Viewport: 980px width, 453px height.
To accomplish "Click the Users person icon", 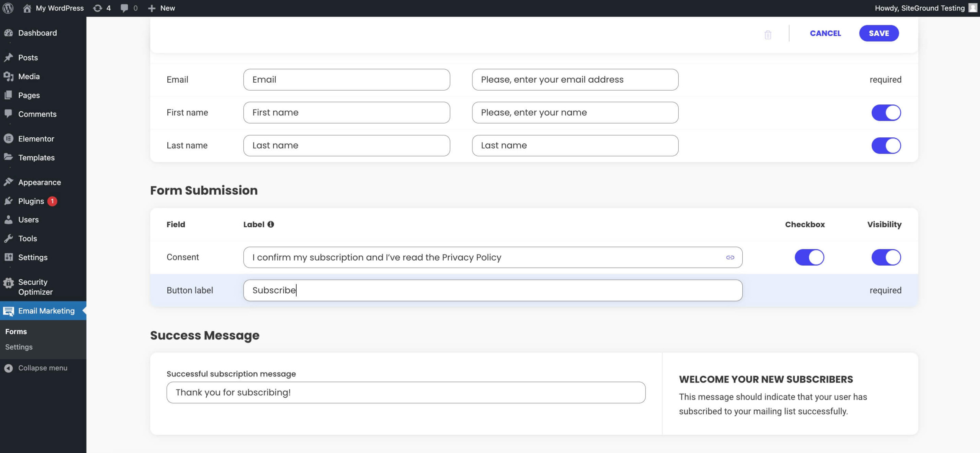I will pos(8,220).
